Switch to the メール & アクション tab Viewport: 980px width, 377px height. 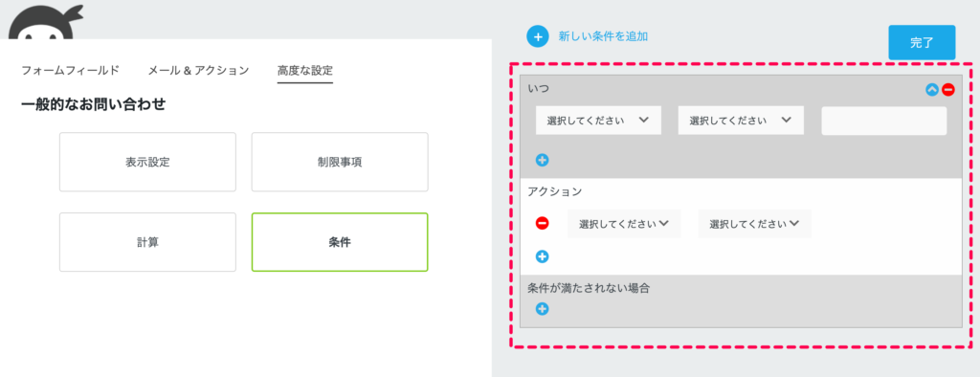(x=198, y=70)
